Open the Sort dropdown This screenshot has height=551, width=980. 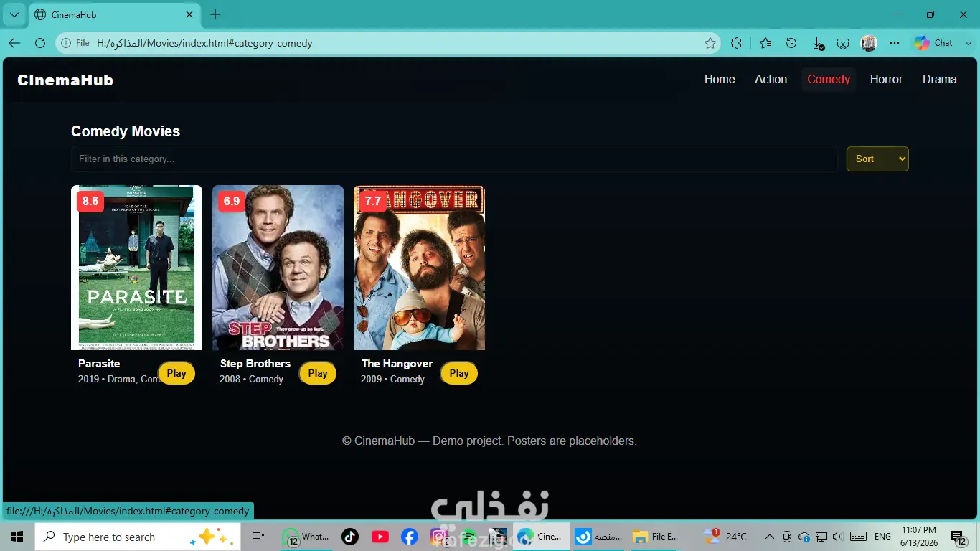point(877,159)
